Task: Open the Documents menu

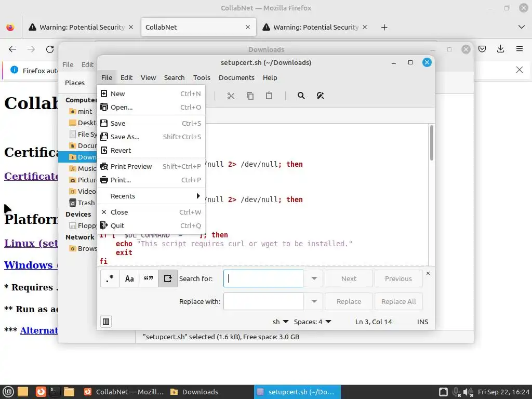Action: [x=236, y=78]
